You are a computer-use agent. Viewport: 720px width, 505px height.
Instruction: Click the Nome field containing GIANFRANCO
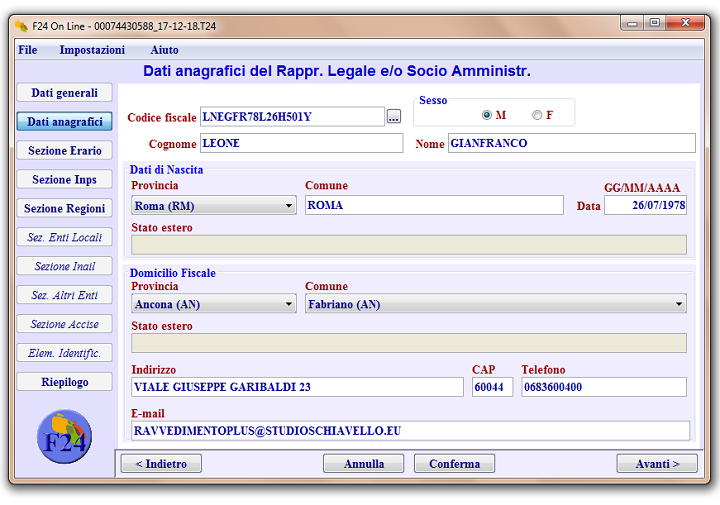[572, 143]
